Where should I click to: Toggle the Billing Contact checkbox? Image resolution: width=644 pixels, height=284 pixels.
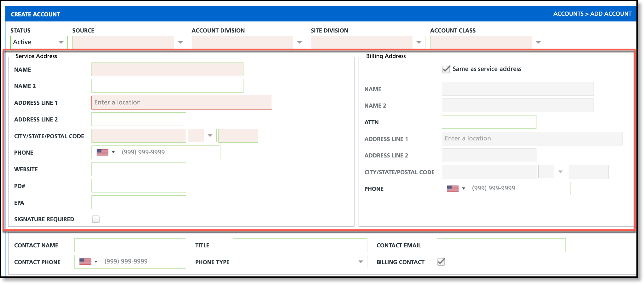click(x=441, y=262)
